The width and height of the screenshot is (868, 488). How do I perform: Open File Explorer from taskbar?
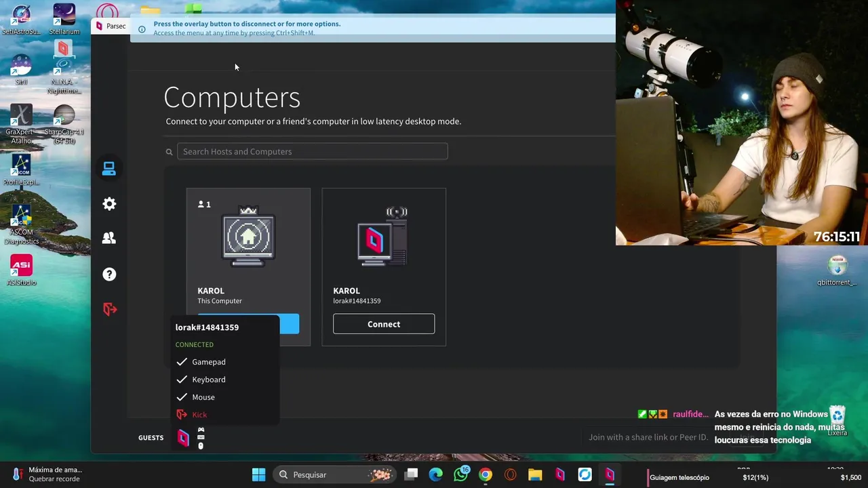click(535, 474)
